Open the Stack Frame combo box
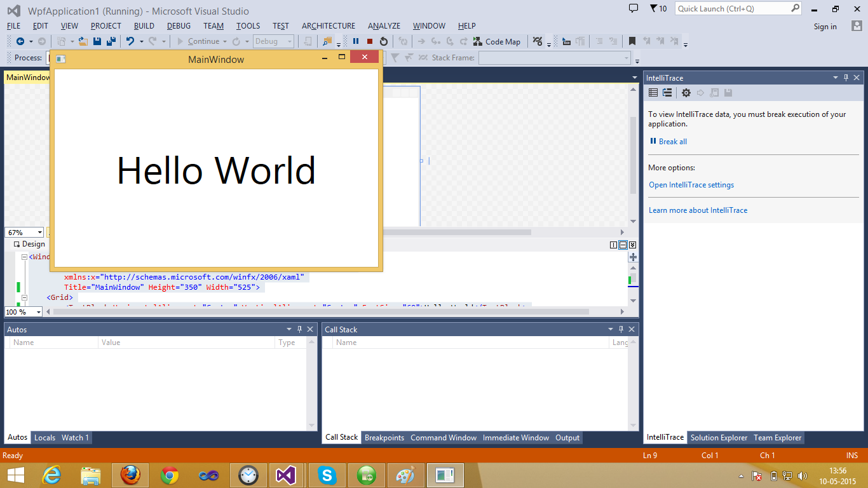The height and width of the screenshot is (488, 868). pyautogui.click(x=554, y=58)
